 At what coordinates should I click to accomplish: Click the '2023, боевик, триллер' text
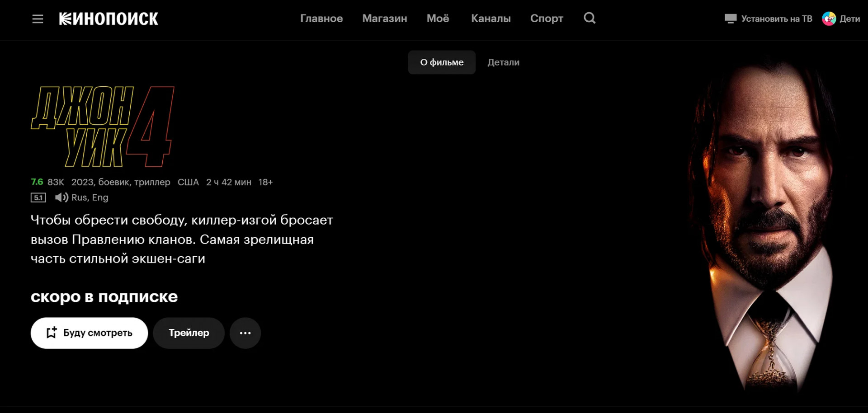121,182
